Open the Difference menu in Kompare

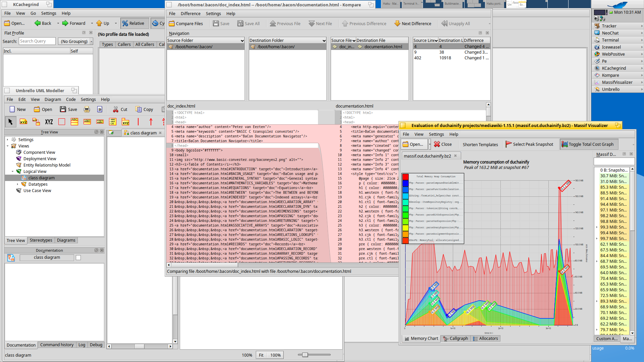(x=190, y=13)
